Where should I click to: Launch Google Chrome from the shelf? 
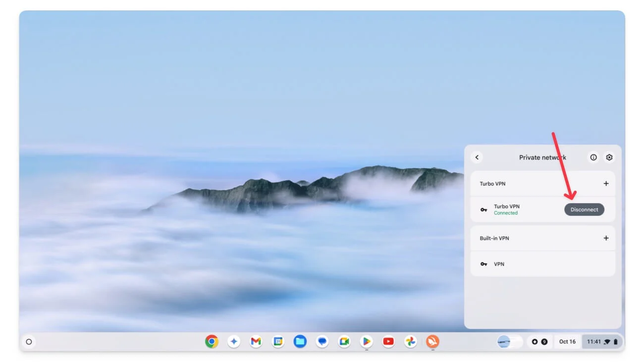tap(212, 341)
